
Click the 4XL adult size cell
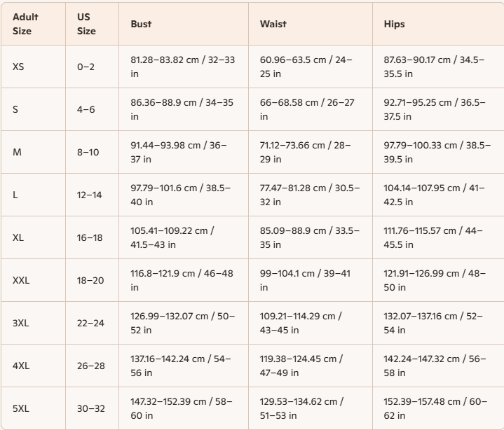pos(21,366)
